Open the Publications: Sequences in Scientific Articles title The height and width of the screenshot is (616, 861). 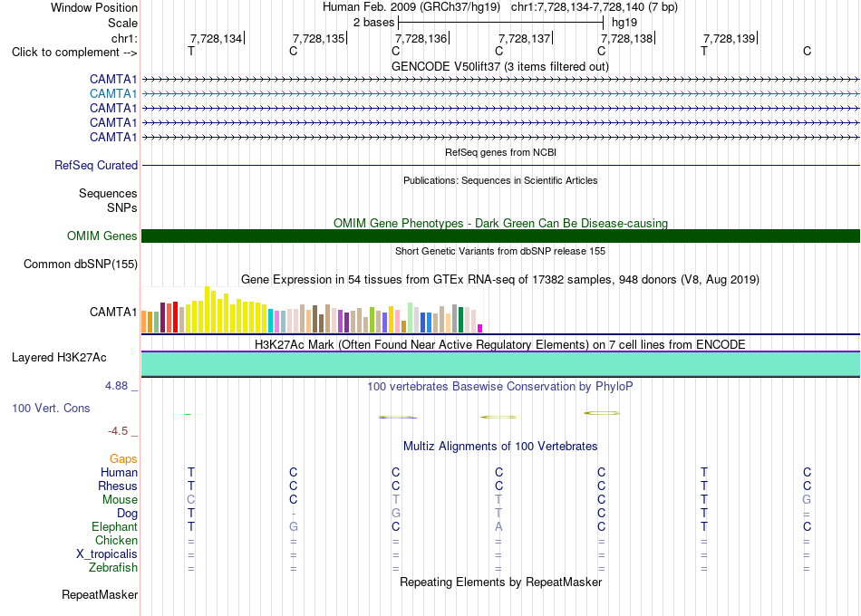[500, 180]
